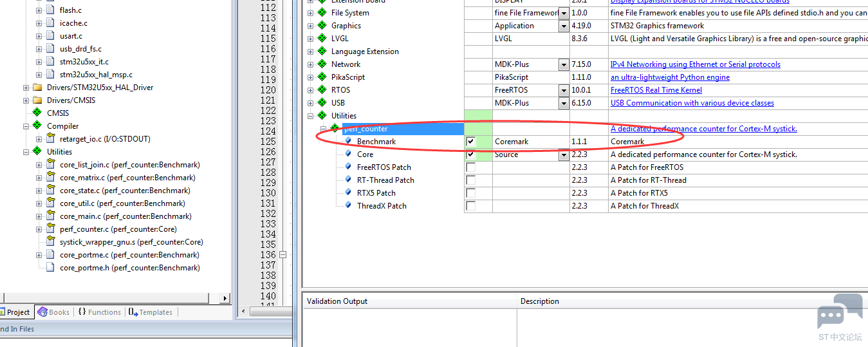Uncheck the Core component checkbox
868x347 pixels.
tap(470, 154)
